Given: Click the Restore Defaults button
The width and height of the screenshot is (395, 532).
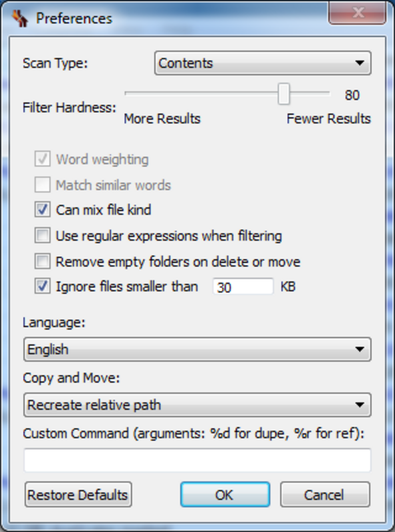Looking at the screenshot, I should point(78,495).
